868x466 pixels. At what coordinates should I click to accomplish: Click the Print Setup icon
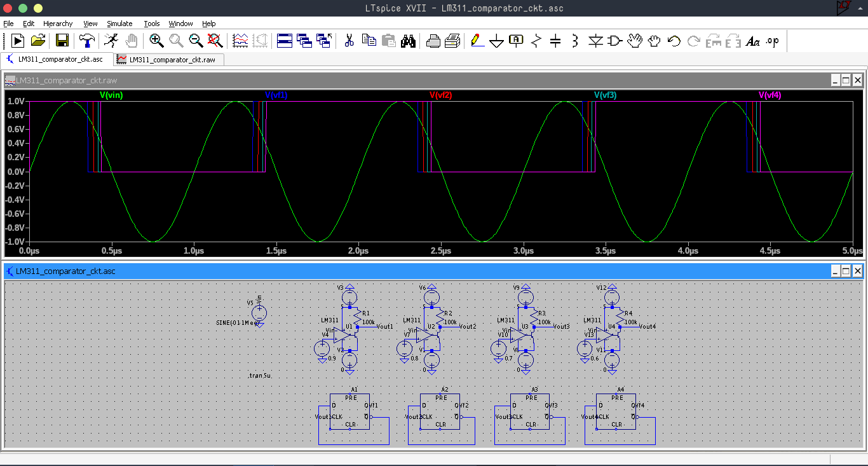(433, 41)
